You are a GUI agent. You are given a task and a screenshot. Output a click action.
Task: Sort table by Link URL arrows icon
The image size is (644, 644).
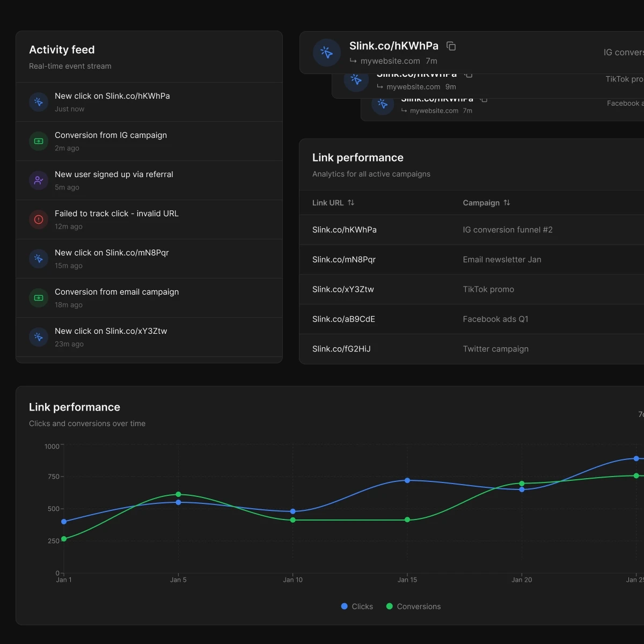pyautogui.click(x=351, y=203)
